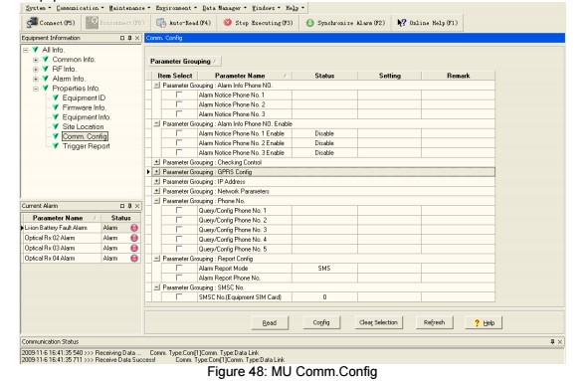Viewport: 588px width, 381px height.
Task: Sort by the Parameter Name column header
Action: click(x=245, y=76)
